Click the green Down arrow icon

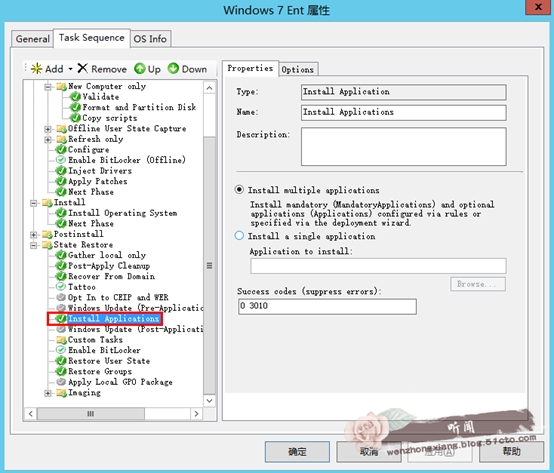click(173, 68)
